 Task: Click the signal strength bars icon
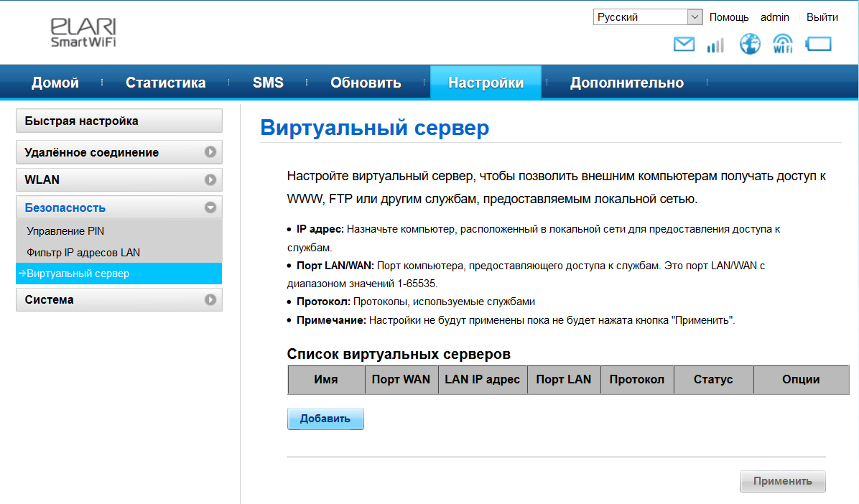click(x=715, y=45)
